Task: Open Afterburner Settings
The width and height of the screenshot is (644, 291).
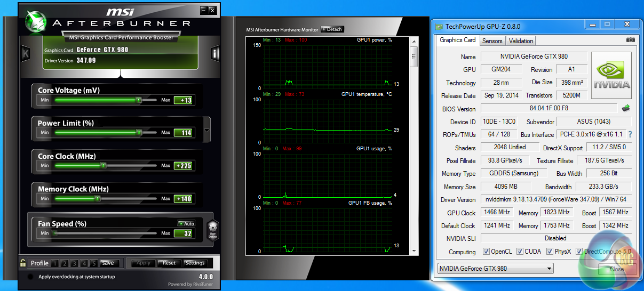Action: click(195, 263)
